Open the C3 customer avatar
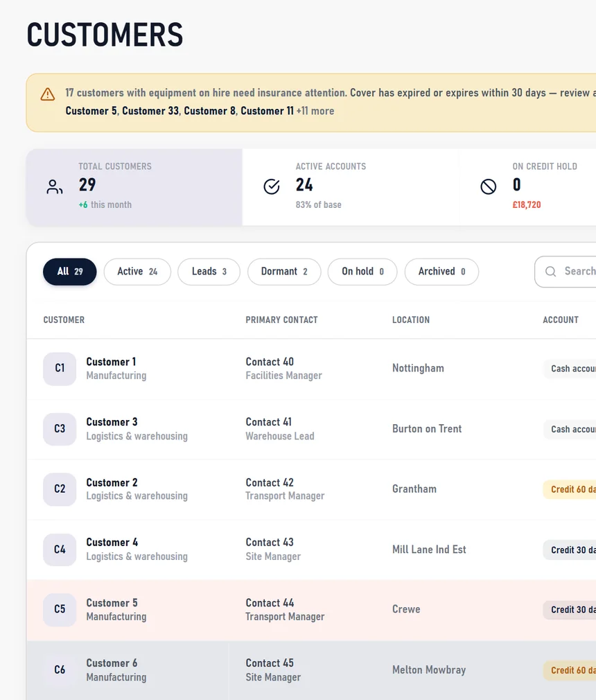Image resolution: width=596 pixels, height=700 pixels. (60, 429)
